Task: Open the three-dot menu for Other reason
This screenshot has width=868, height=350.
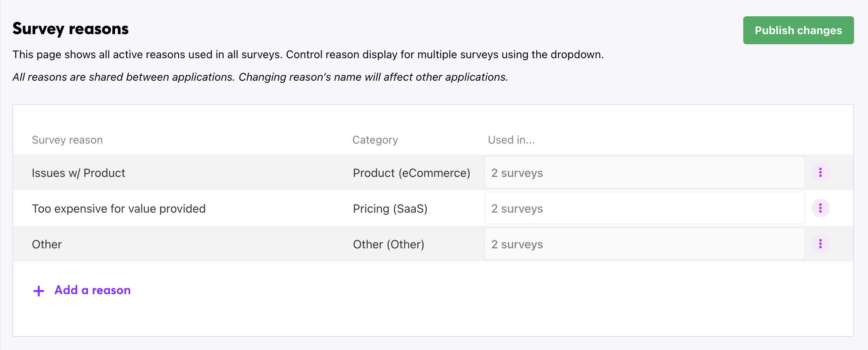Action: click(820, 244)
